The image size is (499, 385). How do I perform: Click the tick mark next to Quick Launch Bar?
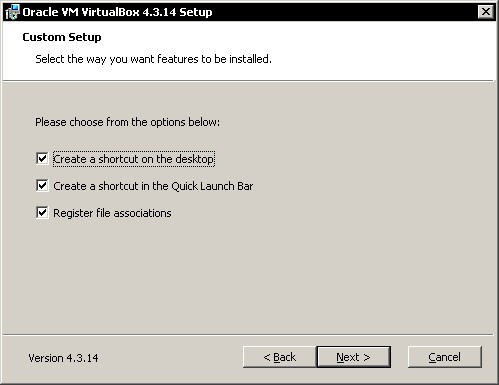[42, 186]
